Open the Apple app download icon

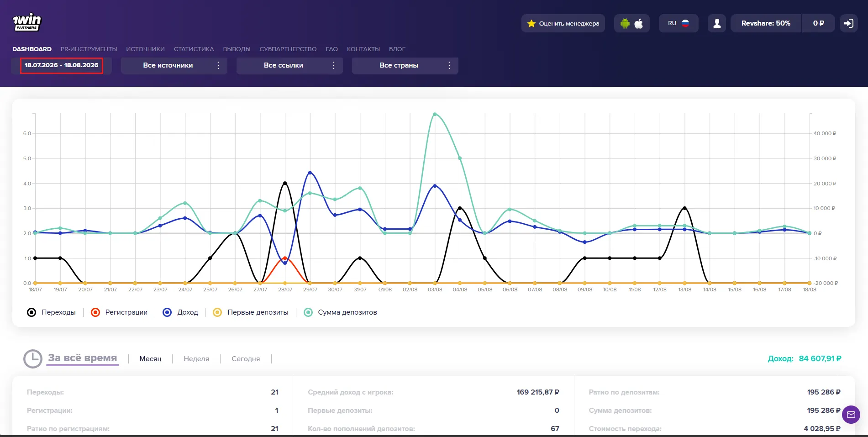639,23
